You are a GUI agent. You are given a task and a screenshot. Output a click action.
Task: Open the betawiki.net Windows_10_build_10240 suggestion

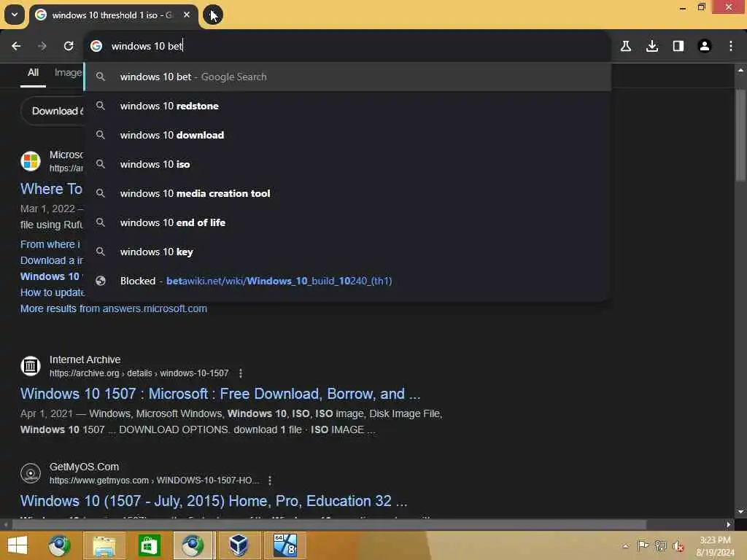point(348,281)
